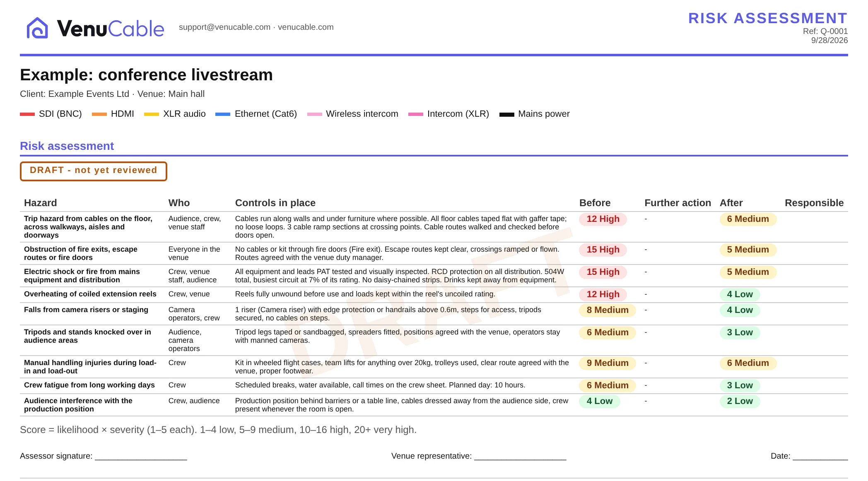Click 4 Low badge in Overheating reels row
This screenshot has height=481, width=868.
tap(740, 295)
